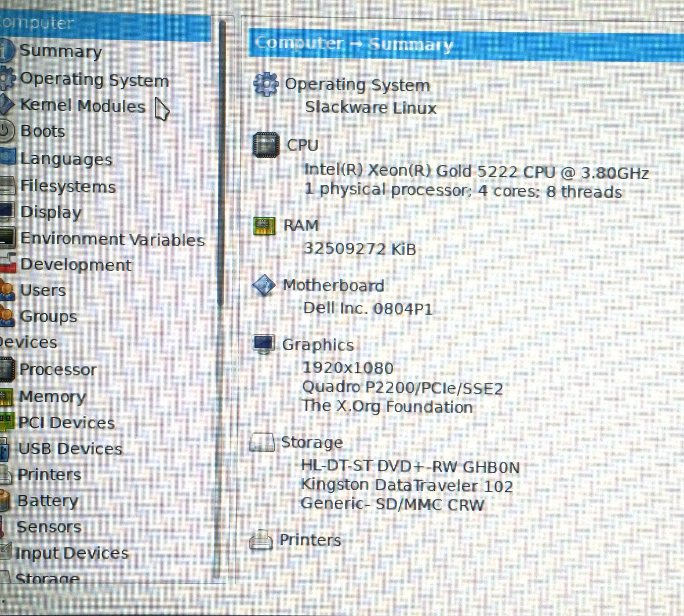Open the USB Devices entry
684x616 pixels.
pyautogui.click(x=70, y=449)
